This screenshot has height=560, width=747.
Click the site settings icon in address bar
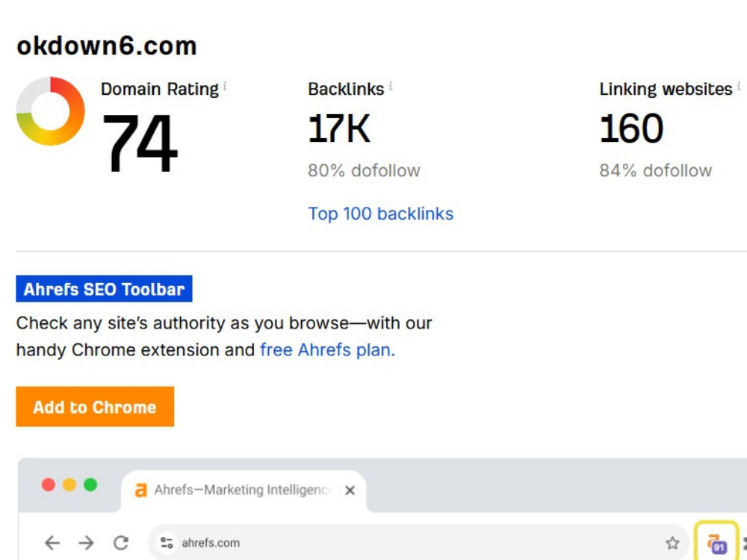tap(167, 542)
